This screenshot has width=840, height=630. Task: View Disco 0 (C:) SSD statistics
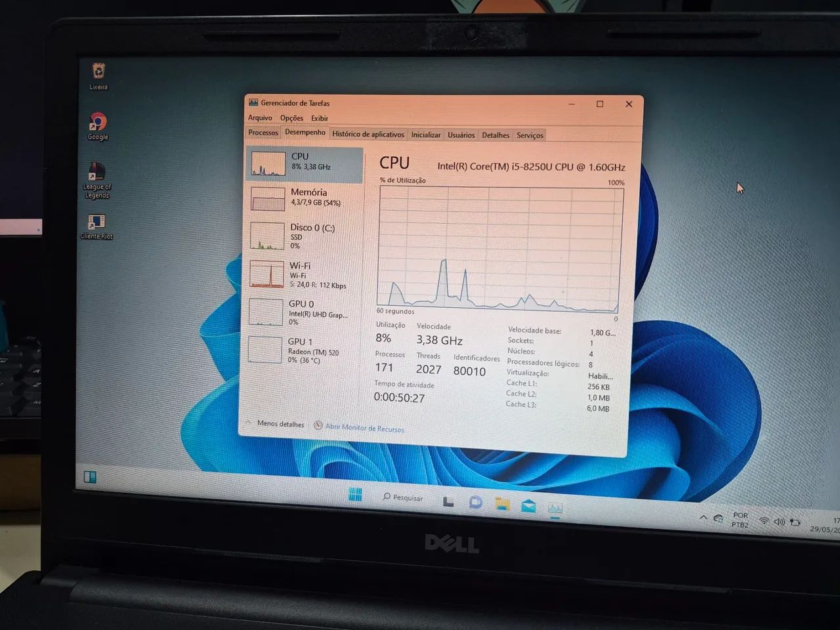tap(303, 236)
